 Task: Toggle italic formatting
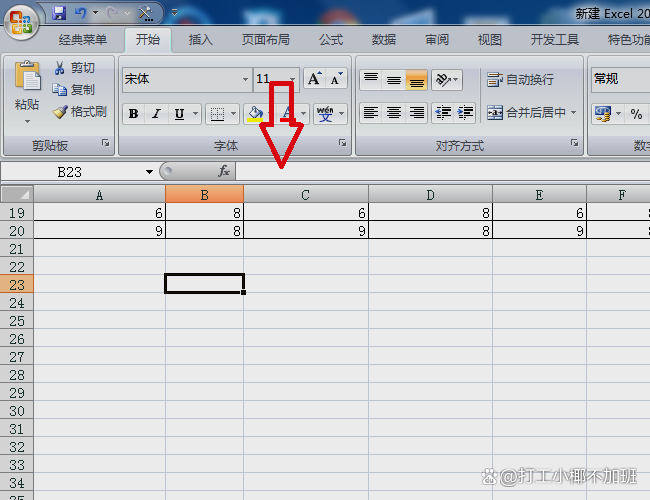point(156,114)
